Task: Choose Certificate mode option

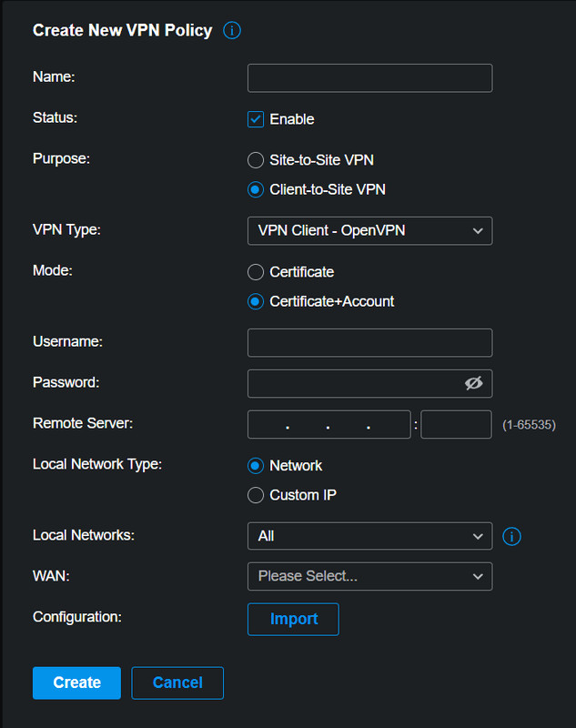Action: (256, 272)
